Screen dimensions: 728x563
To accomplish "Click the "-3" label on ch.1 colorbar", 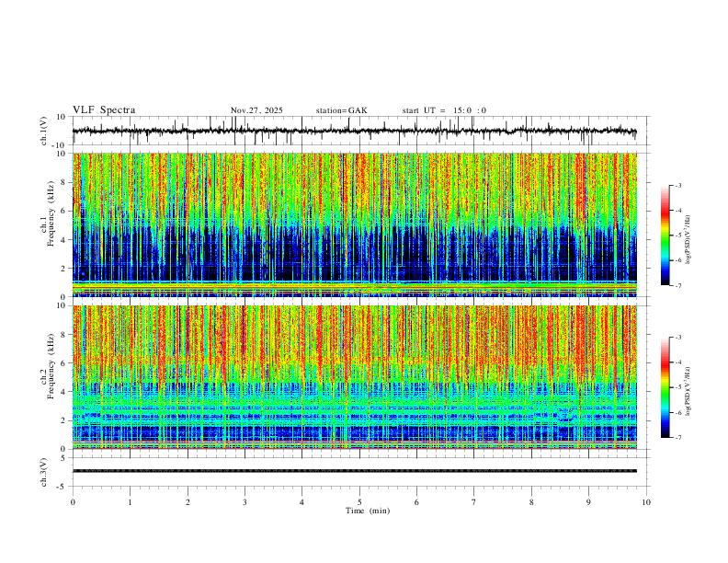I will point(677,185).
